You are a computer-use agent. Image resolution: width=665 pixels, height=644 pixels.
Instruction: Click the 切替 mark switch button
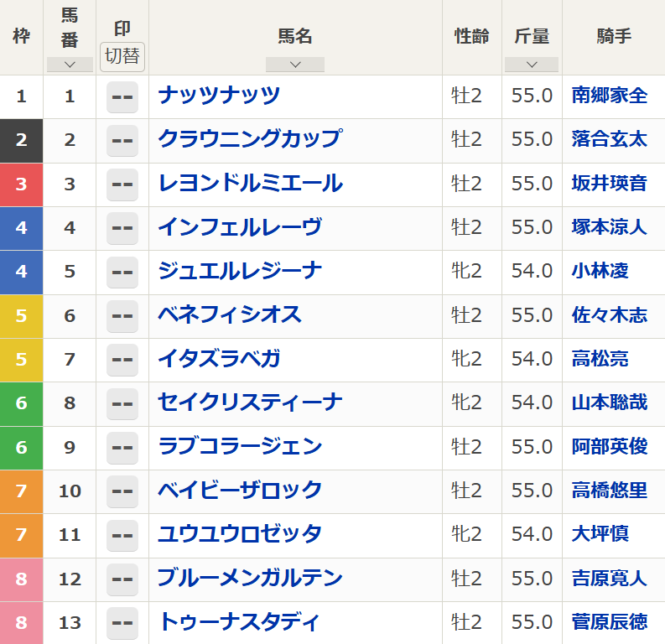(122, 57)
